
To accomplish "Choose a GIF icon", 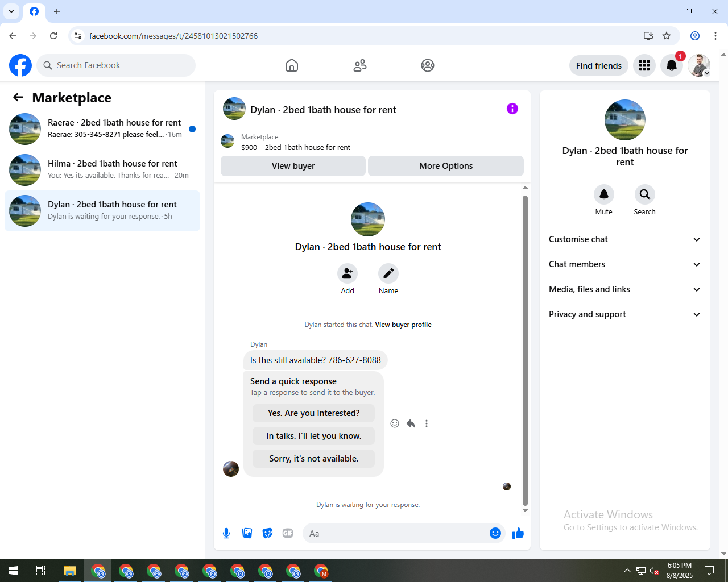I will (x=288, y=533).
